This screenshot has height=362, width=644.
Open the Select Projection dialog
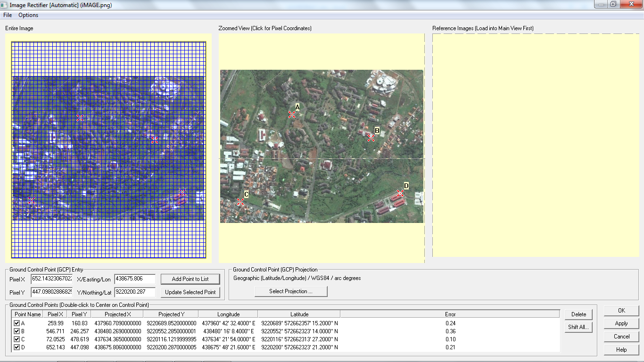[x=290, y=291]
